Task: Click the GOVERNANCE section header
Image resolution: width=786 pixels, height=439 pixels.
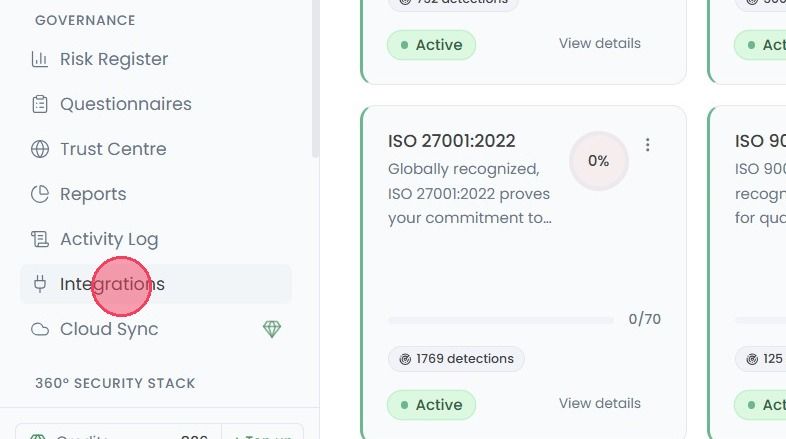Action: pyautogui.click(x=85, y=21)
